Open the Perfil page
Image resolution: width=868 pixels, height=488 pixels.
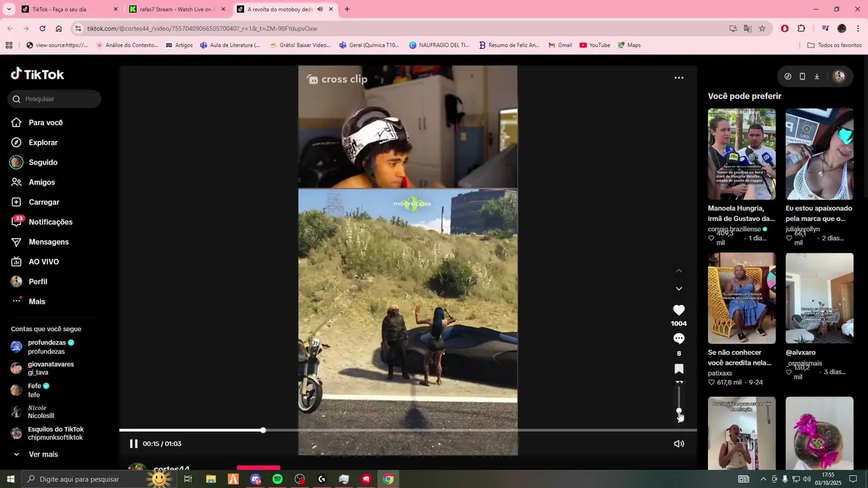pos(38,281)
